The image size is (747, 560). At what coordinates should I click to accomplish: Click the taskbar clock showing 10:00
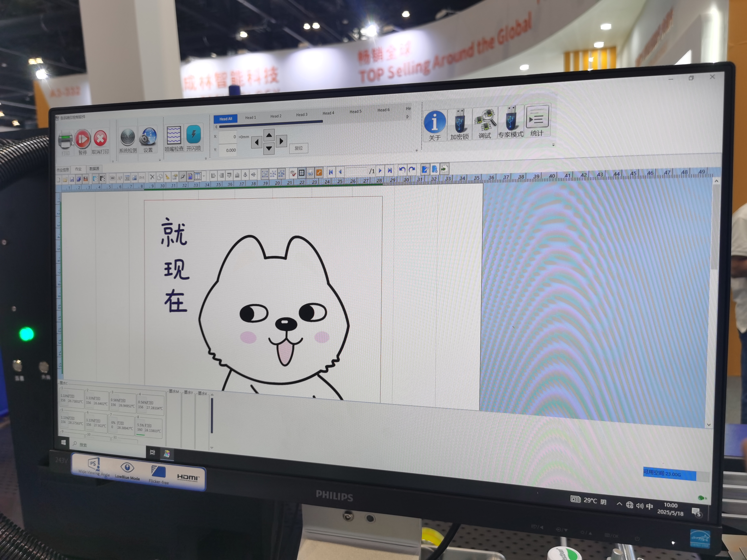coord(670,508)
